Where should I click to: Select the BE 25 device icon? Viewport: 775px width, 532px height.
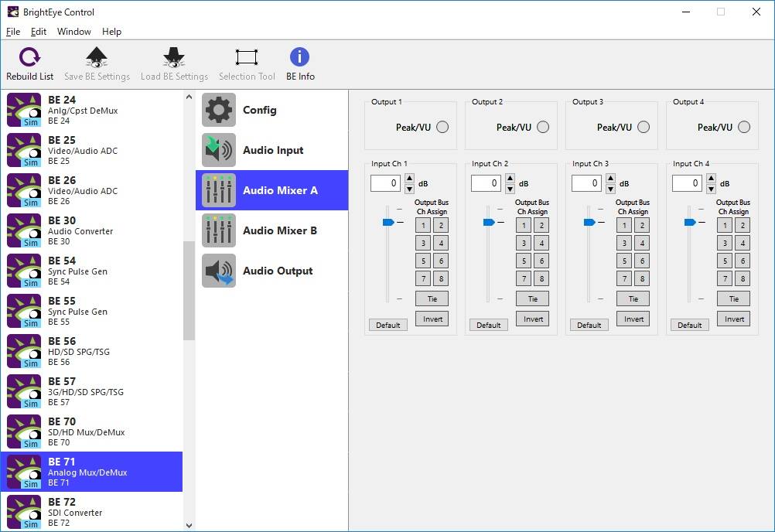pyautogui.click(x=24, y=150)
